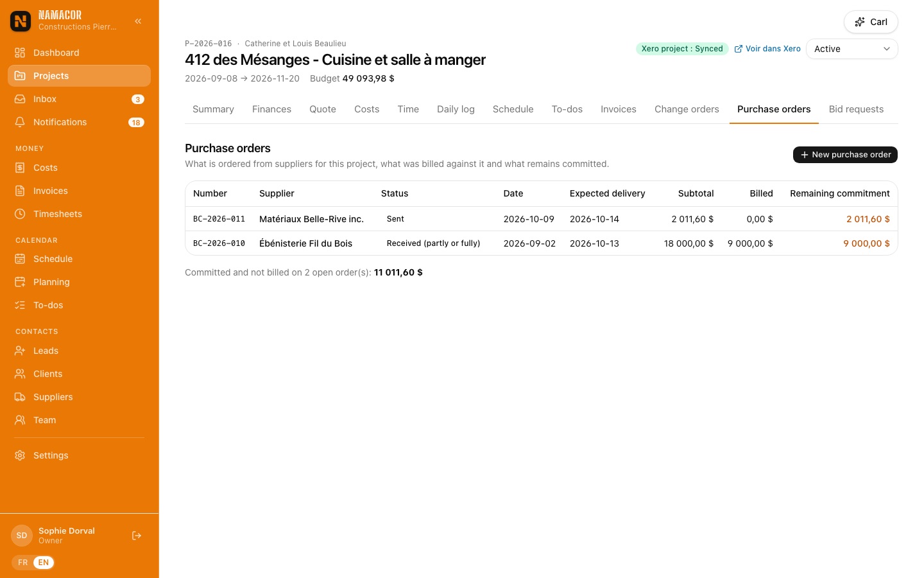Open purchase order BC-2026-010
The height and width of the screenshot is (578, 924).
219,243
